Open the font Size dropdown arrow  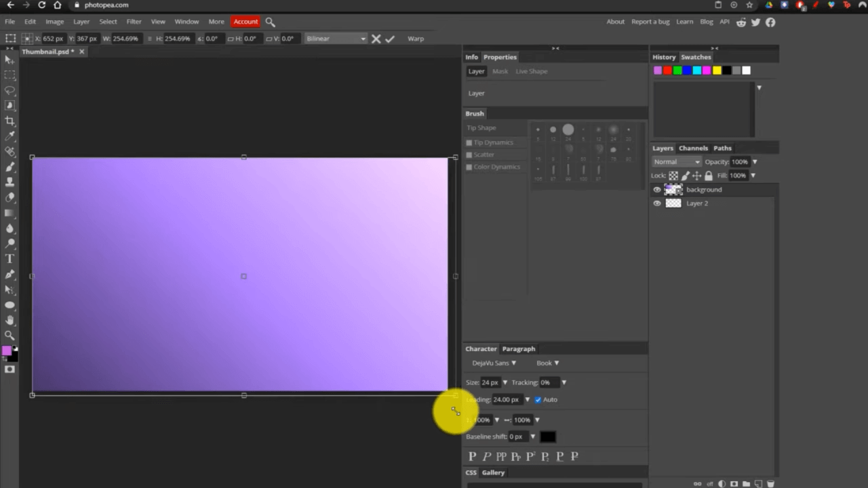tap(505, 383)
